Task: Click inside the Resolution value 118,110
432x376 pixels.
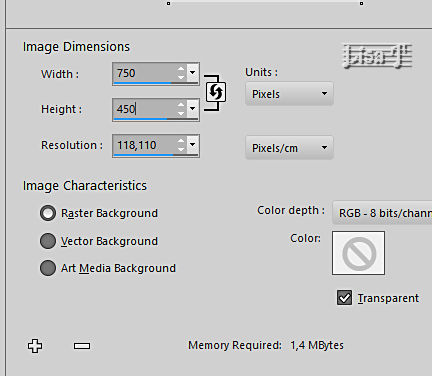Action: [137, 145]
